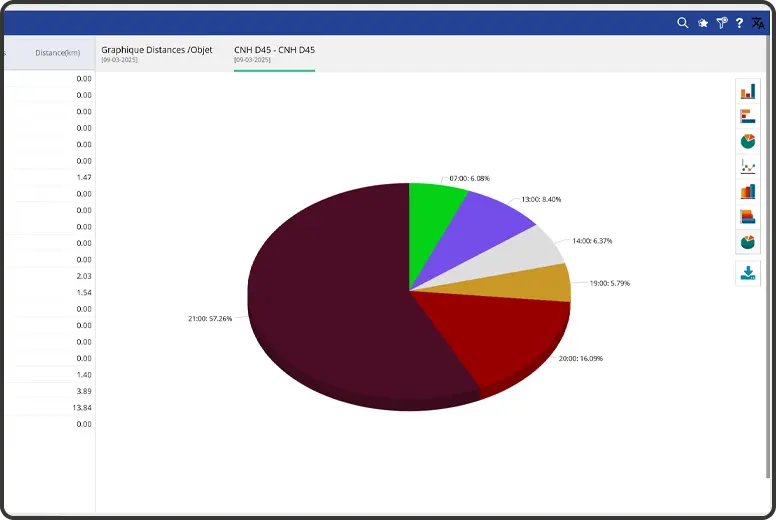Select the 13.84 distance cell

pos(82,408)
